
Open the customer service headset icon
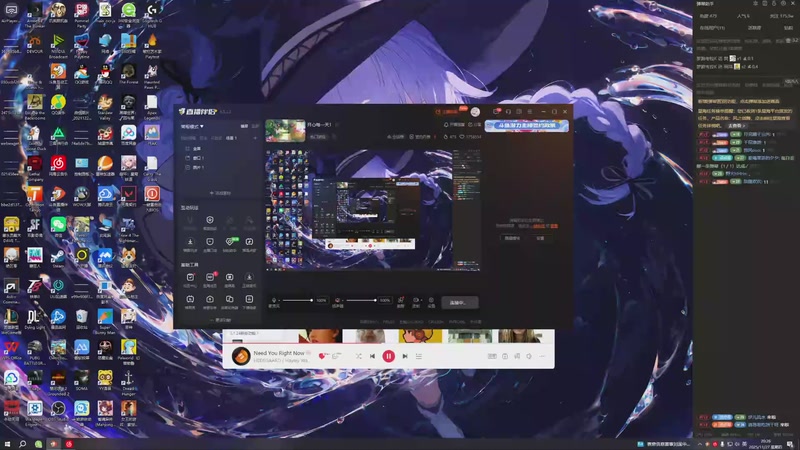pos(508,112)
